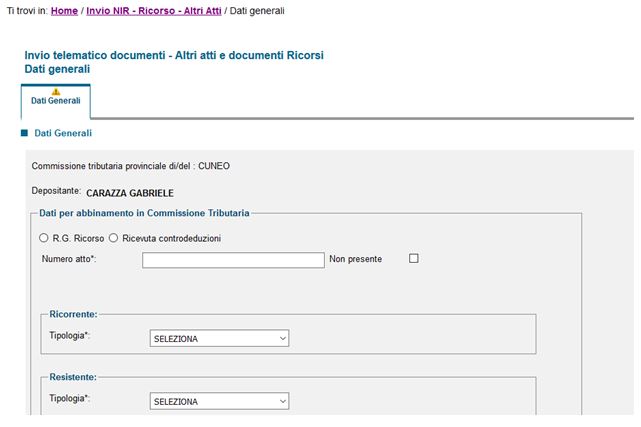Click the depositante name CARAZZA GABRIELE
The height and width of the screenshot is (427, 641).
point(130,193)
